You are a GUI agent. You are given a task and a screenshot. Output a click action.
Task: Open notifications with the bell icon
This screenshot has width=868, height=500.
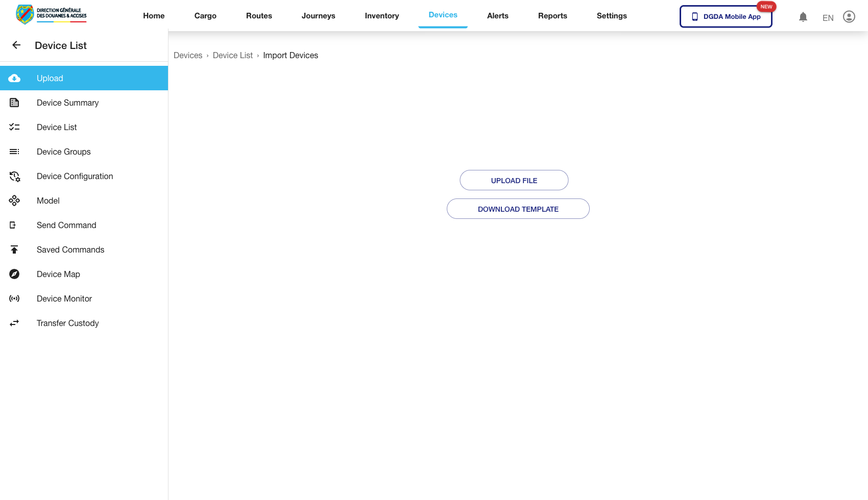803,17
